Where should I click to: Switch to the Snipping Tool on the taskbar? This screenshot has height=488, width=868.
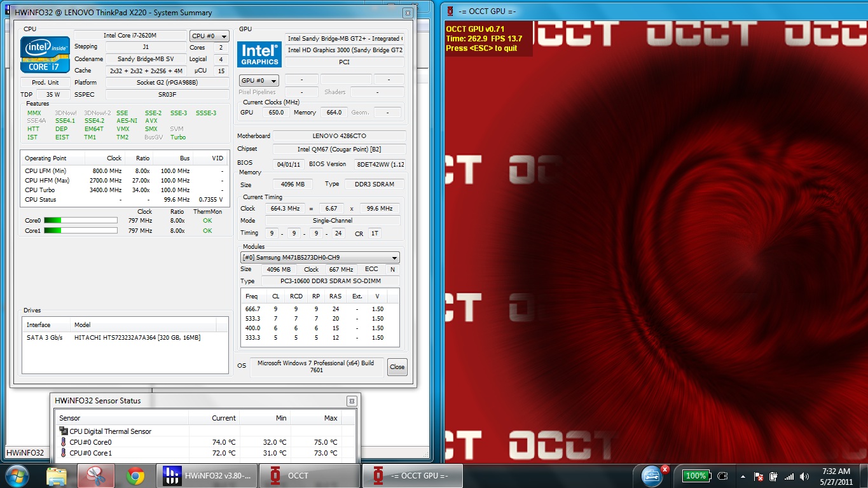[96, 476]
